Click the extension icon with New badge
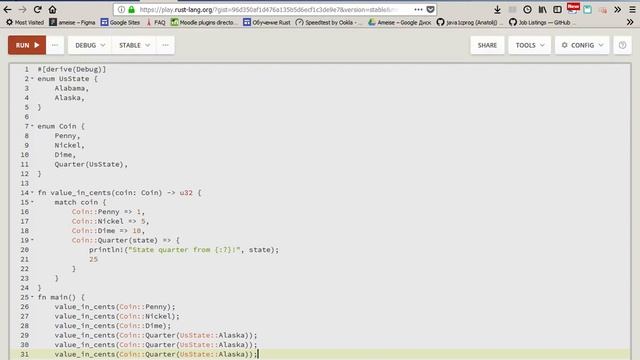This screenshot has width=640, height=360. coord(573,9)
